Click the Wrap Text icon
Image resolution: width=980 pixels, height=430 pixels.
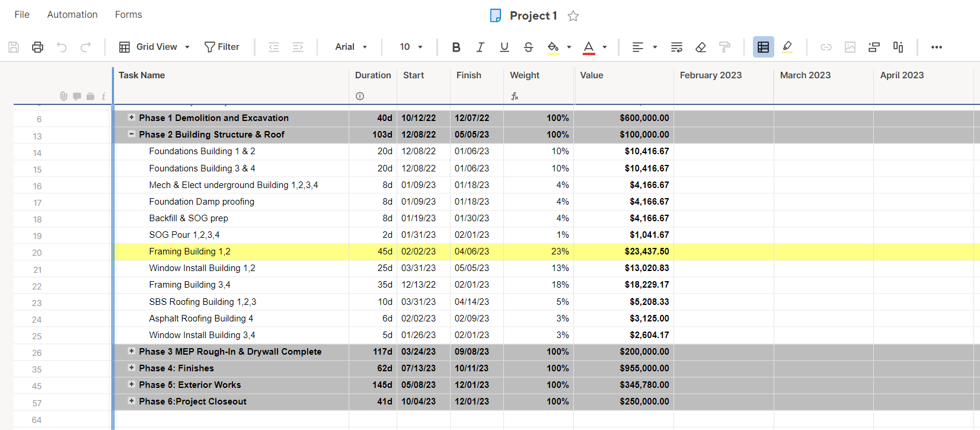coord(676,47)
